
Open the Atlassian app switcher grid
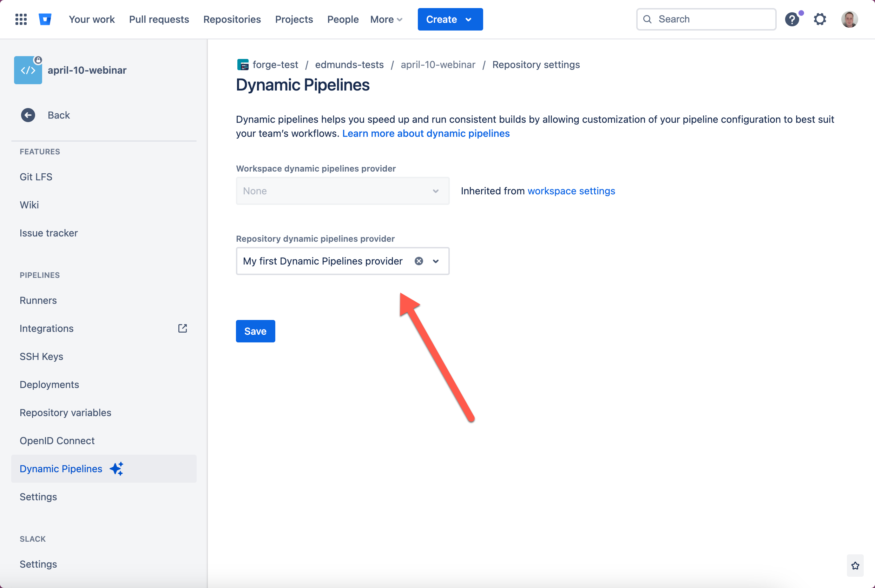click(21, 19)
